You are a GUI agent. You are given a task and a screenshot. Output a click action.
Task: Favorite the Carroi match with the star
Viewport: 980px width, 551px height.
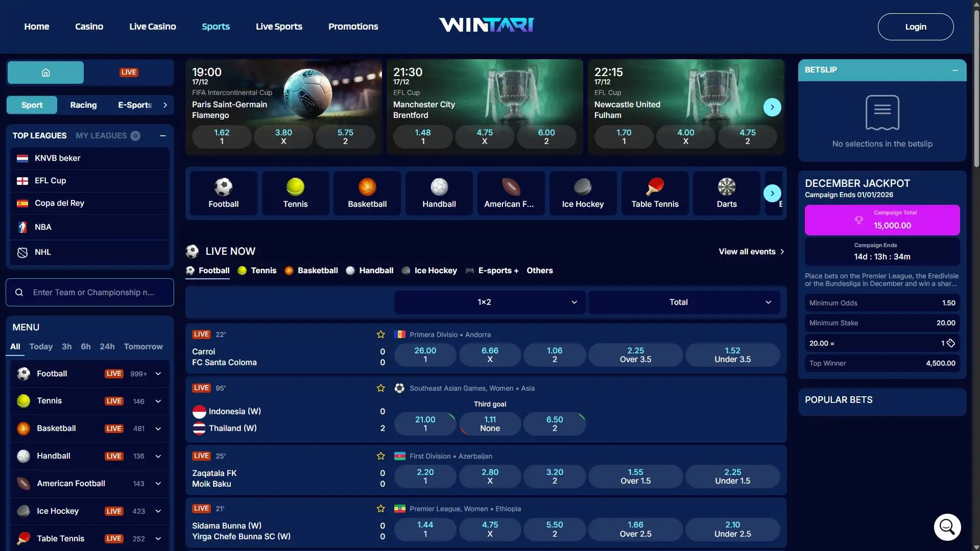[380, 334]
